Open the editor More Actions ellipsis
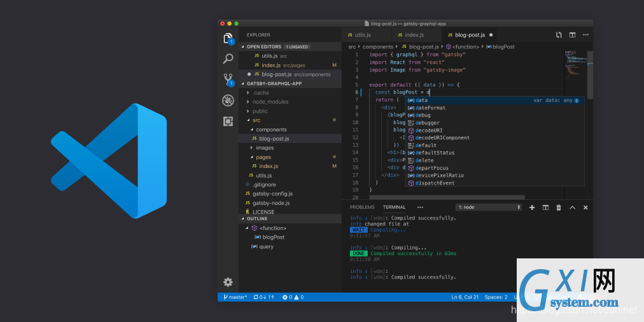Screen dimensions: 644x322 pos(585,35)
